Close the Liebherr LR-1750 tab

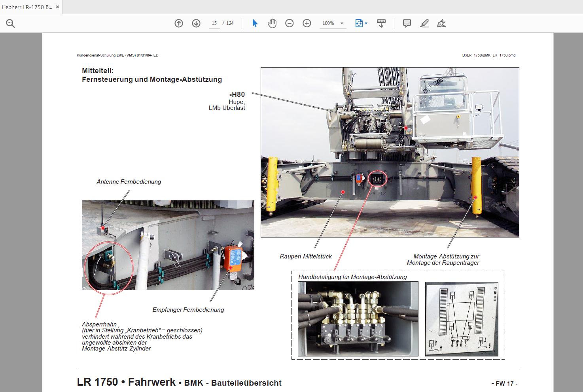57,7
